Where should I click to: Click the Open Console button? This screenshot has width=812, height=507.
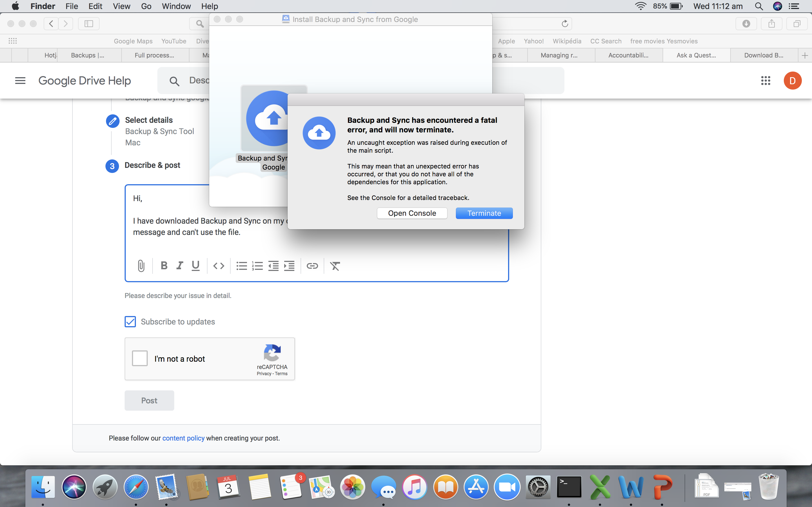tap(412, 213)
